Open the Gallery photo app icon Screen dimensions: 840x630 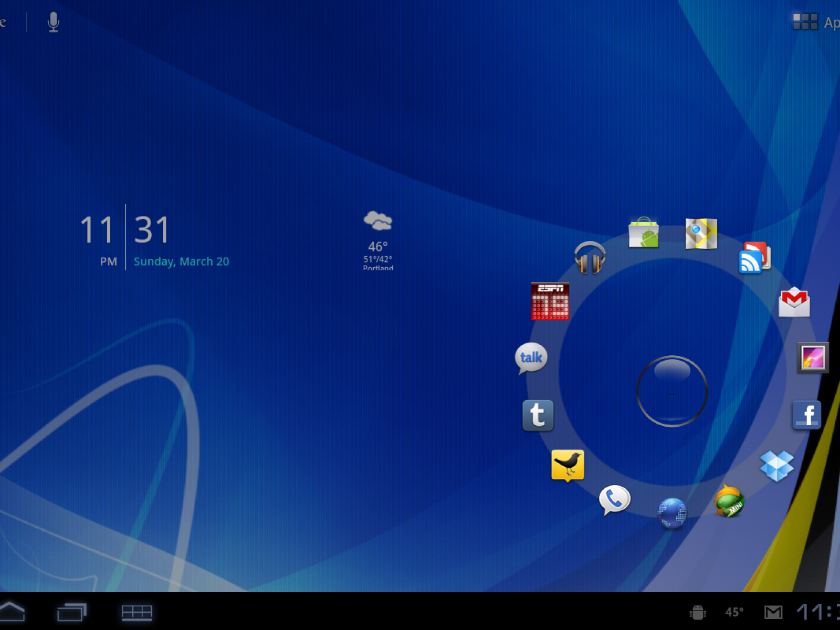[x=812, y=358]
